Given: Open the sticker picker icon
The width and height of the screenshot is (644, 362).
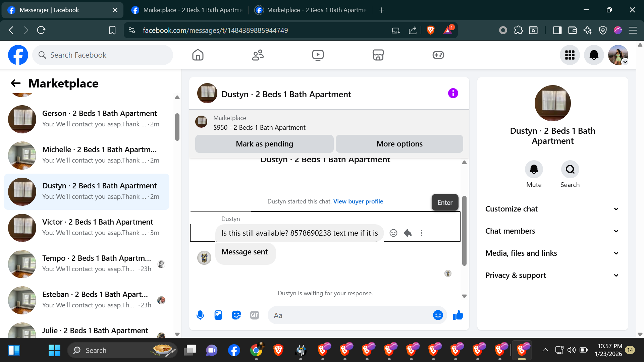Looking at the screenshot, I should (x=236, y=315).
